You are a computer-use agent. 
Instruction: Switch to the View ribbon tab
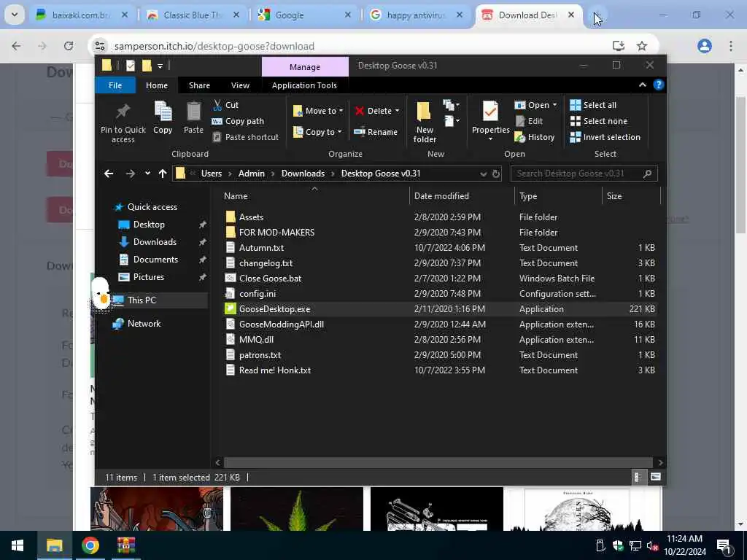coord(240,85)
